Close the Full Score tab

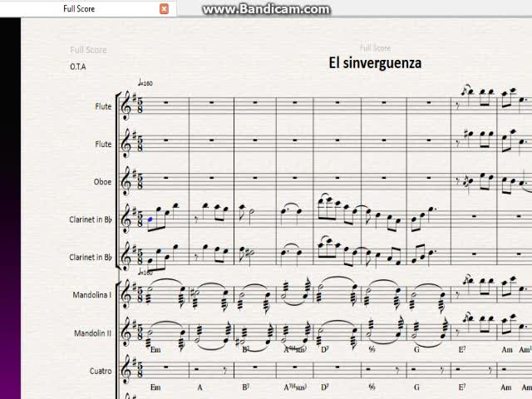click(x=164, y=9)
